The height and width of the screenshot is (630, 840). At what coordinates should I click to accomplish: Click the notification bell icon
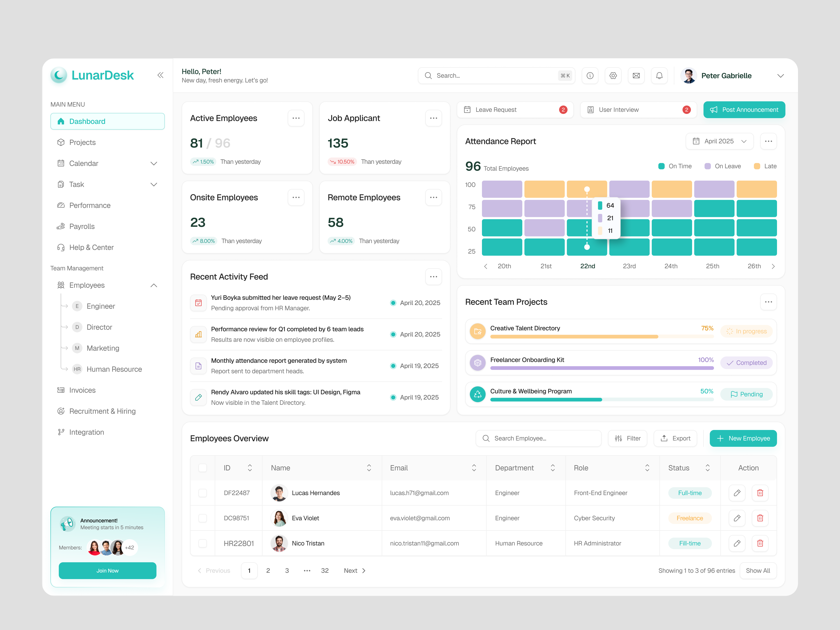pyautogui.click(x=659, y=76)
